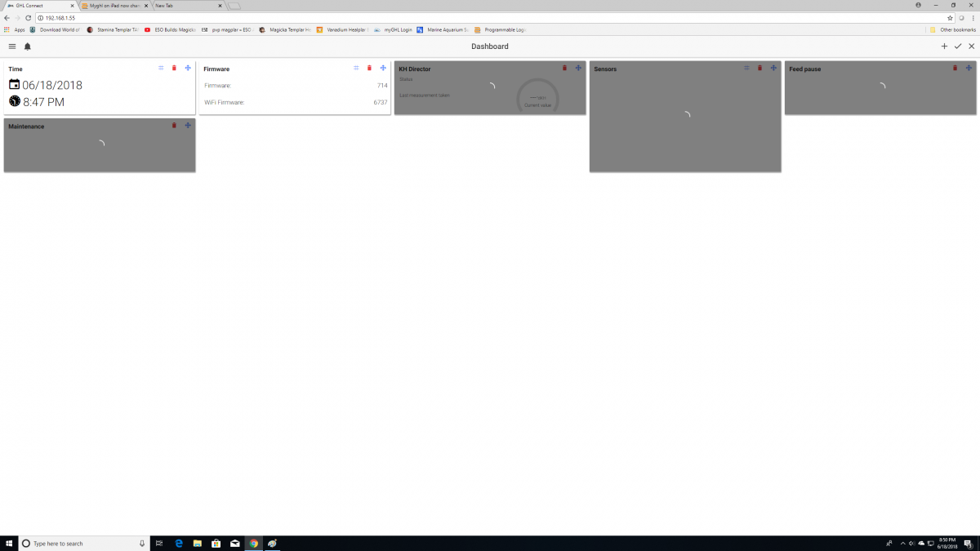
Task: Grab the move handle of Sensors widget
Action: tap(773, 68)
